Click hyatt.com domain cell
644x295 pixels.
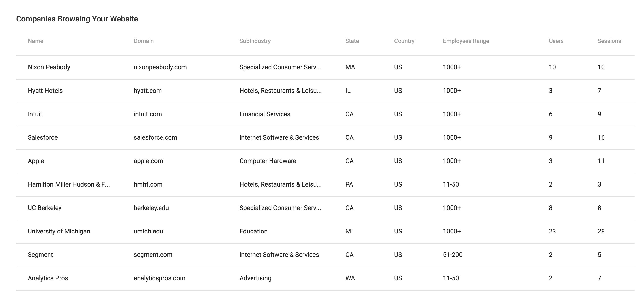tap(148, 91)
